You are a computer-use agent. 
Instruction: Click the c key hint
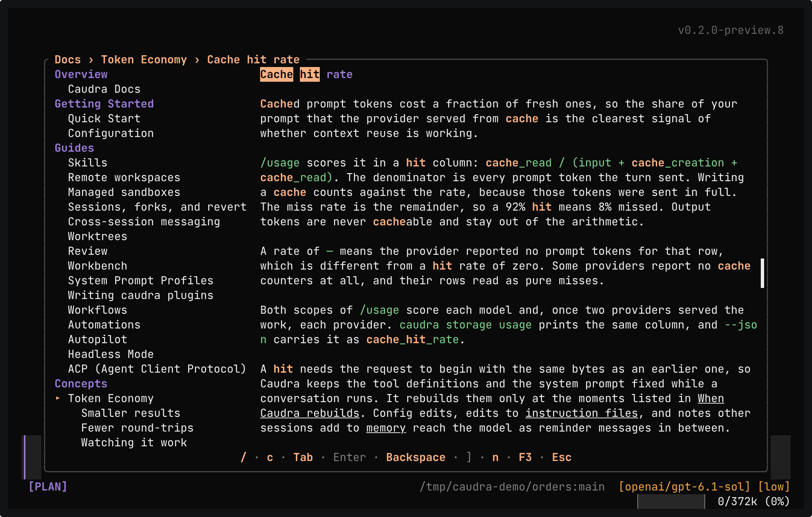(x=270, y=457)
